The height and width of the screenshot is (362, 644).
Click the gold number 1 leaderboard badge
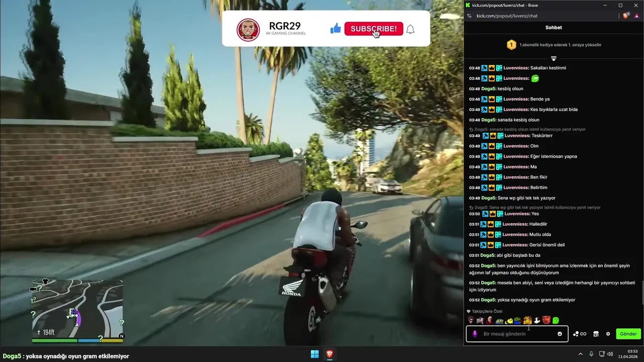pyautogui.click(x=511, y=45)
